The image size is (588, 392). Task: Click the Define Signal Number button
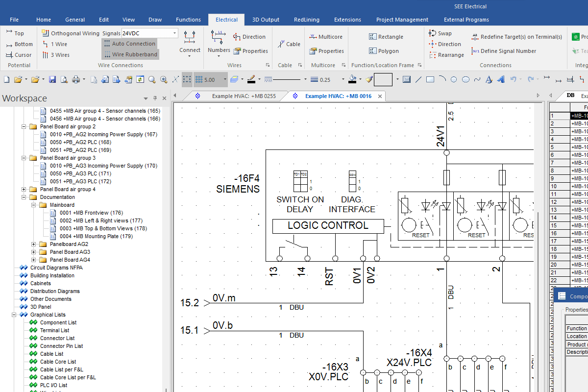[x=504, y=50]
